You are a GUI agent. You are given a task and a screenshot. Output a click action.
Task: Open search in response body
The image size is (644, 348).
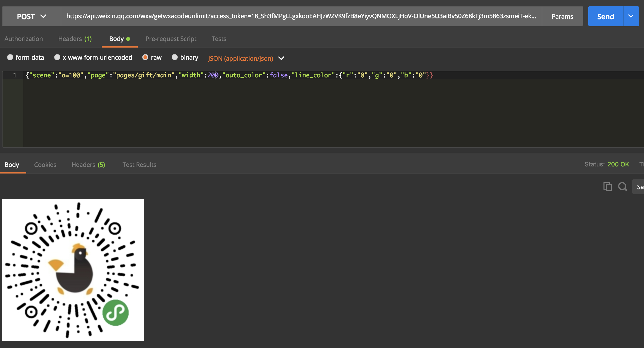[622, 187]
